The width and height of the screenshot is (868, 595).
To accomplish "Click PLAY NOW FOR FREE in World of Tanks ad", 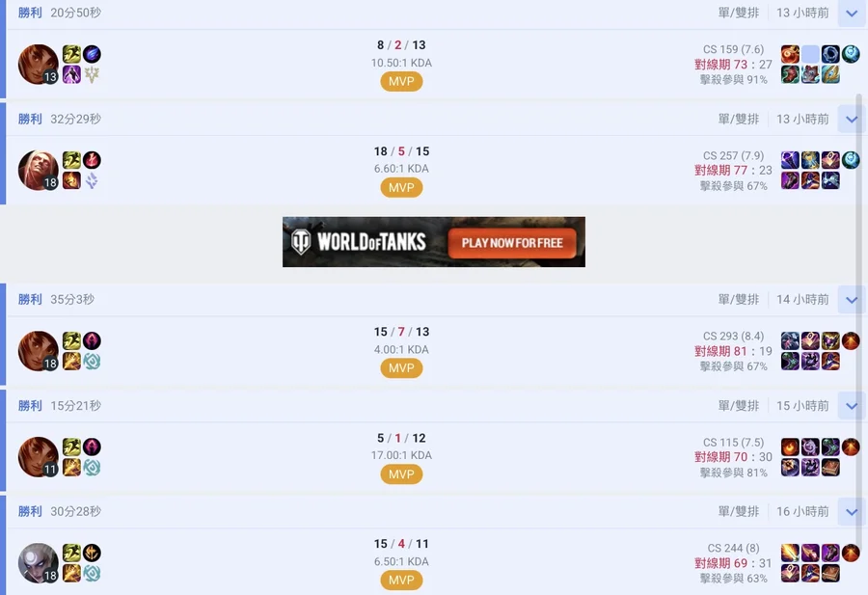I will coord(512,243).
